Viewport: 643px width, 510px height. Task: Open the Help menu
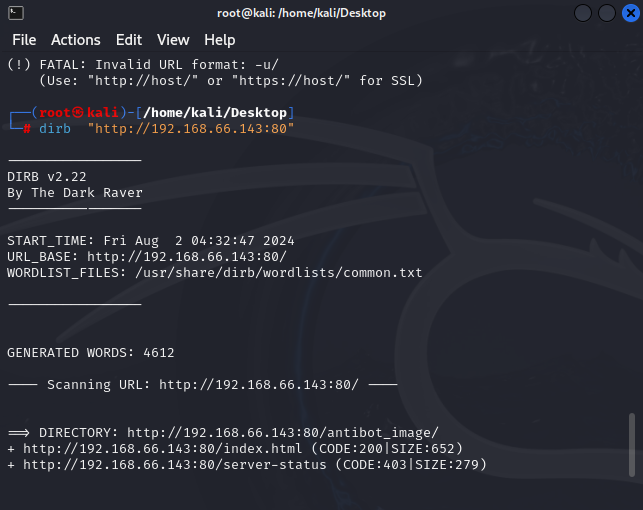tap(220, 40)
